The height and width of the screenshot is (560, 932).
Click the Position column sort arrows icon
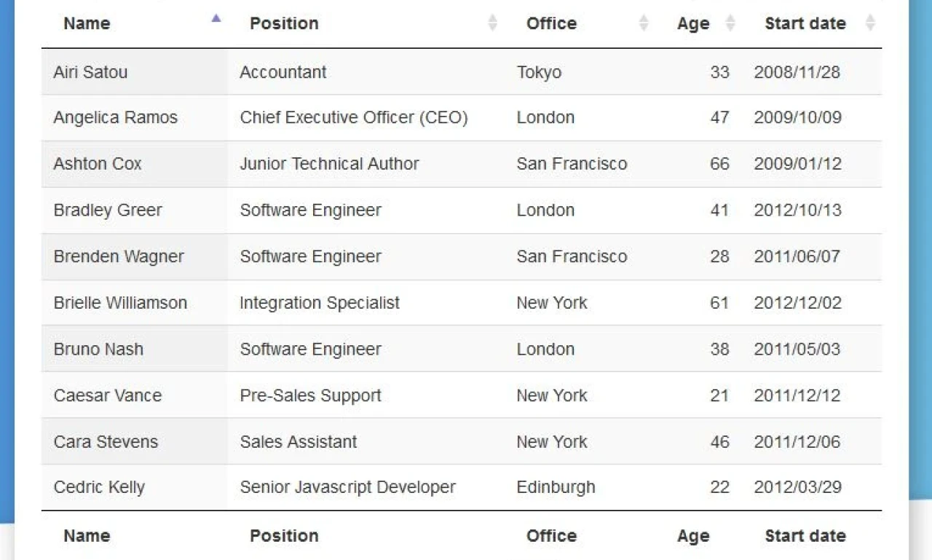pyautogui.click(x=493, y=23)
